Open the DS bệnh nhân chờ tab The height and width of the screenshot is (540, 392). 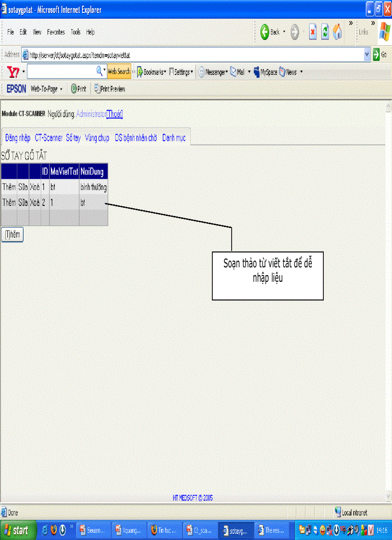click(x=135, y=138)
